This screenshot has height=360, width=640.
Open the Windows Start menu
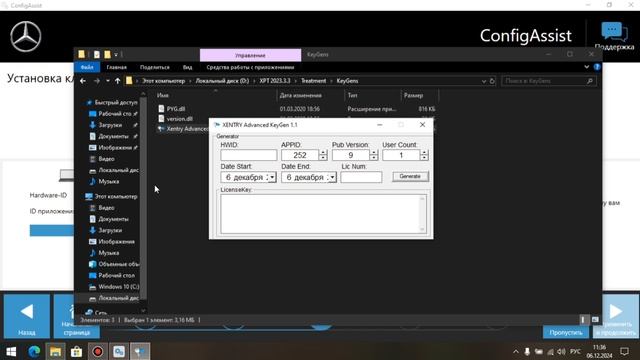pos(11,351)
